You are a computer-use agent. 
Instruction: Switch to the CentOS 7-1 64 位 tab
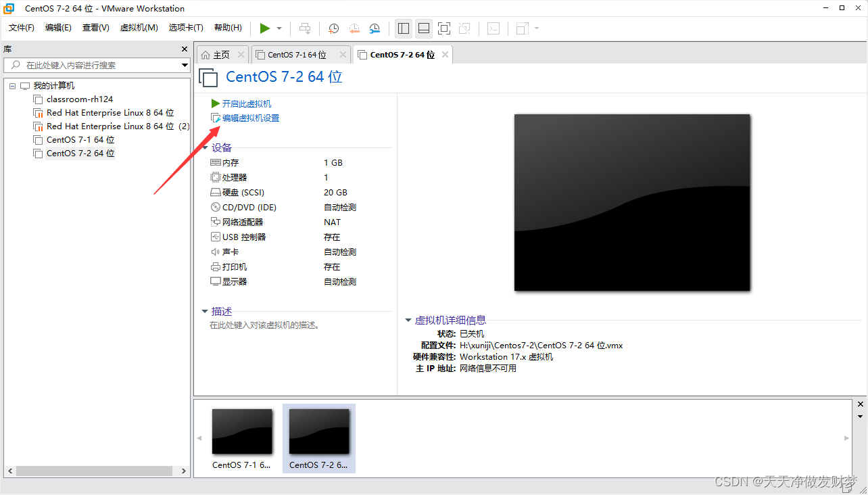coord(297,55)
